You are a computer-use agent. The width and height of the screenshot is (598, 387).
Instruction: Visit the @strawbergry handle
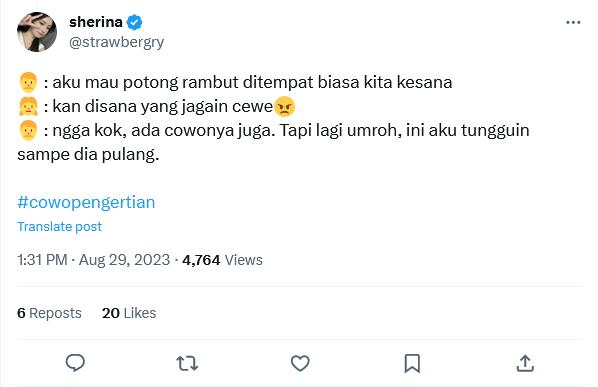point(116,42)
